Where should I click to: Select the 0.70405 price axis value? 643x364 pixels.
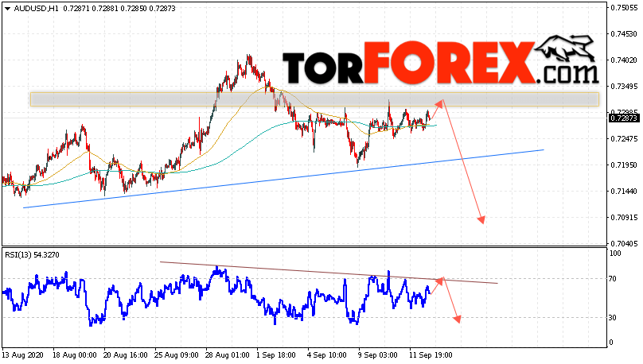click(x=624, y=244)
